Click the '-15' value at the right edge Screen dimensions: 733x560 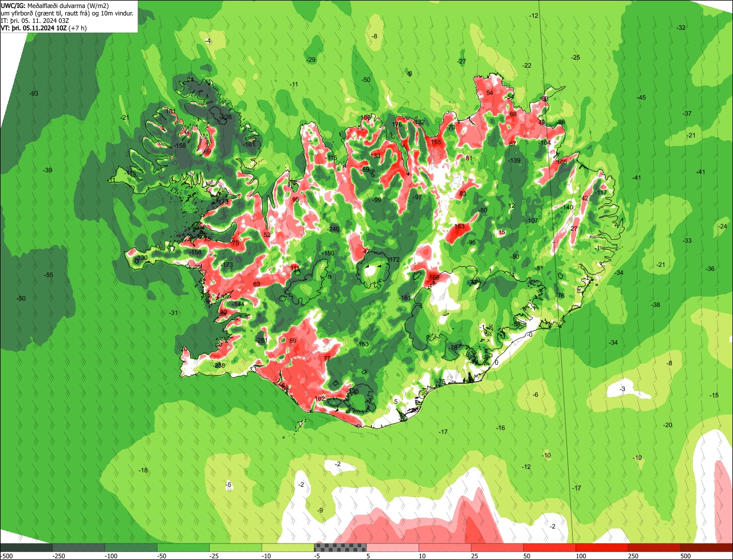(714, 395)
